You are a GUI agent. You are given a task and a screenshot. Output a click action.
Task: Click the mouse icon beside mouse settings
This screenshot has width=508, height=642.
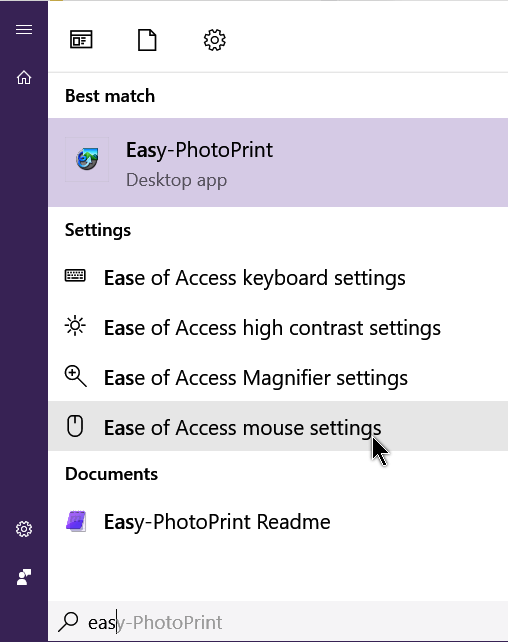(x=75, y=426)
